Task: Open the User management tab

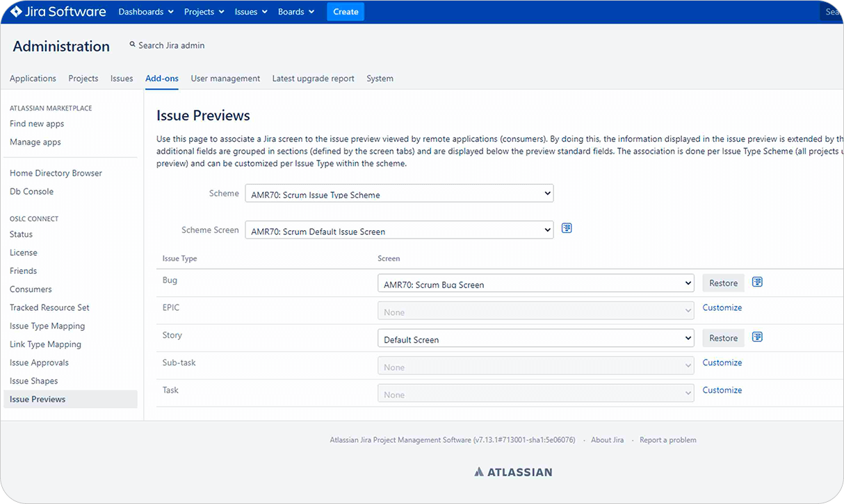Action: pos(225,79)
